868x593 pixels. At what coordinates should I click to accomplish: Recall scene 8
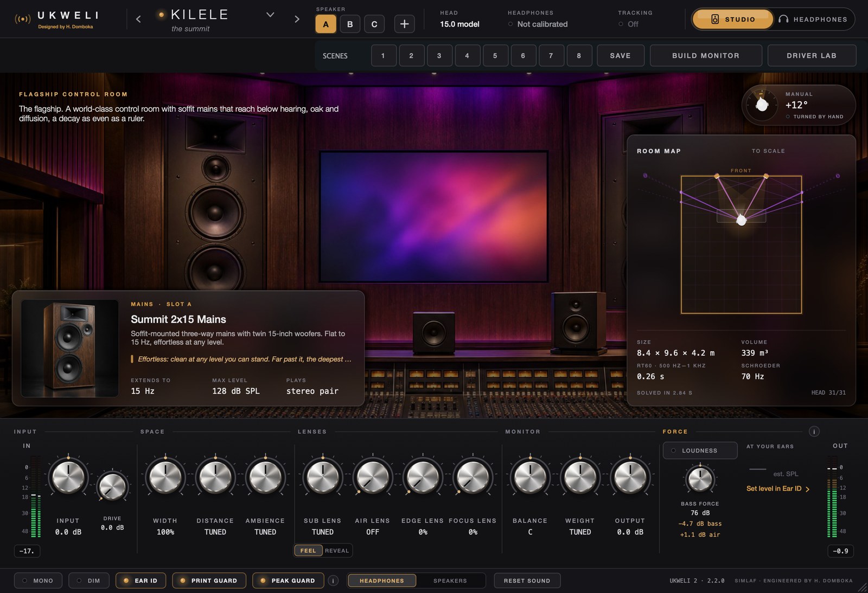click(x=579, y=55)
